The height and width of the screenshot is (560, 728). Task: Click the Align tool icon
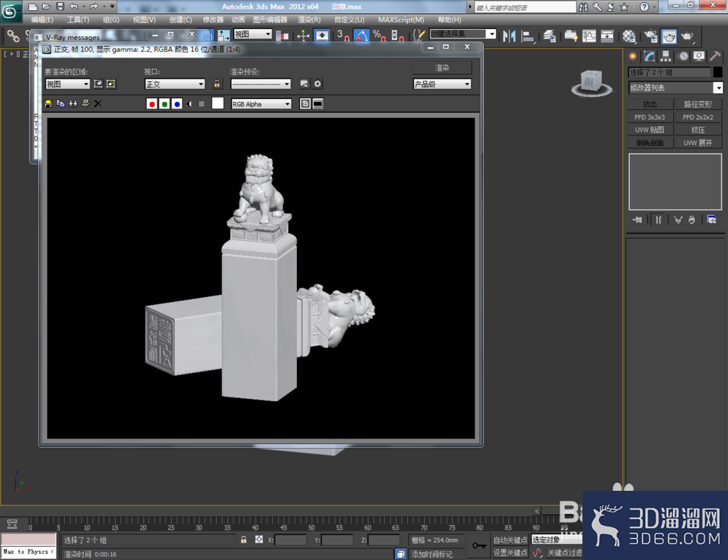(x=528, y=36)
